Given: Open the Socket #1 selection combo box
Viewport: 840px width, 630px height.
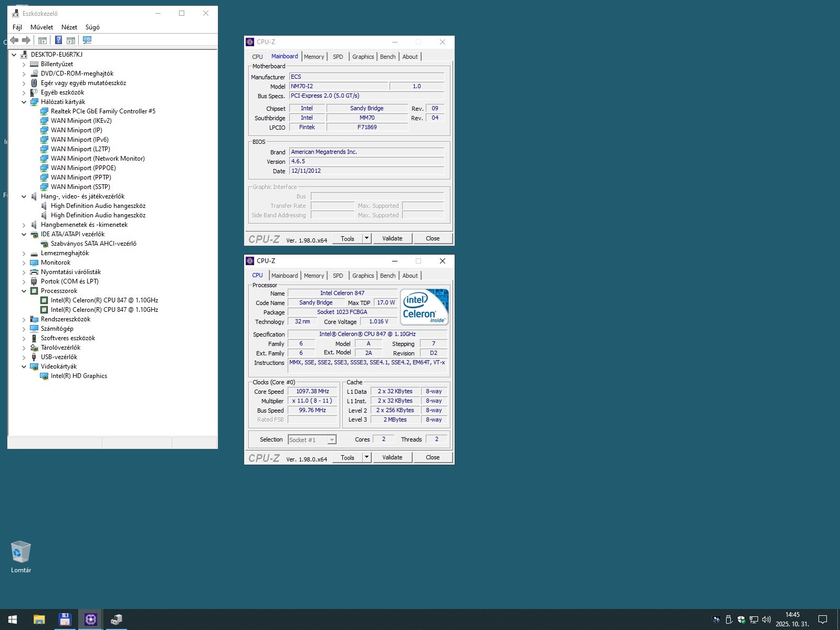Looking at the screenshot, I should (312, 440).
